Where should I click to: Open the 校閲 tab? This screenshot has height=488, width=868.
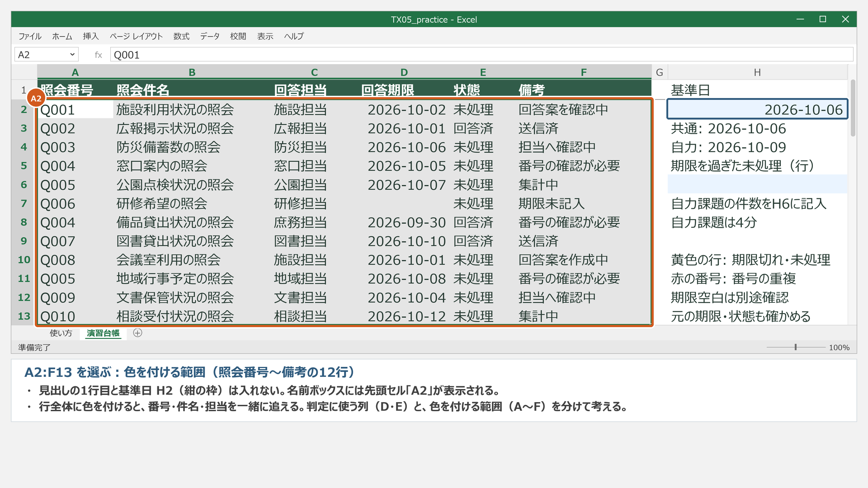(x=238, y=36)
